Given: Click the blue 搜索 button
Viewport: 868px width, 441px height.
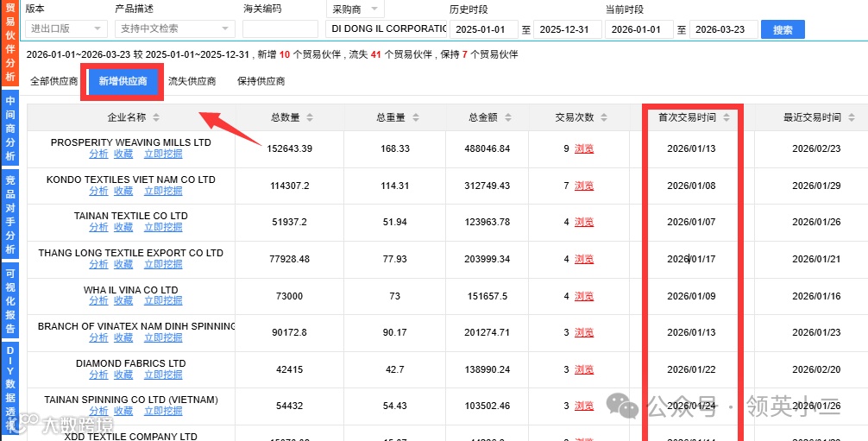Looking at the screenshot, I should [x=783, y=29].
